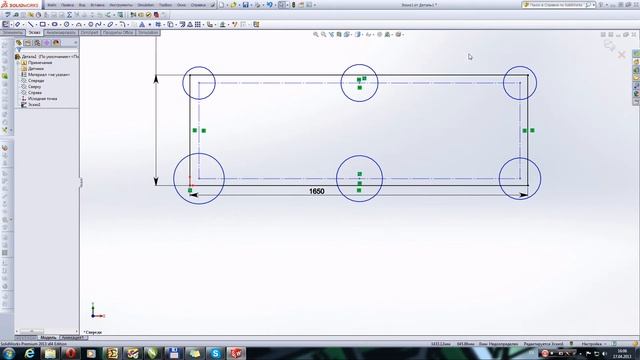This screenshot has width=640, height=360.
Task: Switch to the DimXpert command tab
Action: [x=89, y=32]
